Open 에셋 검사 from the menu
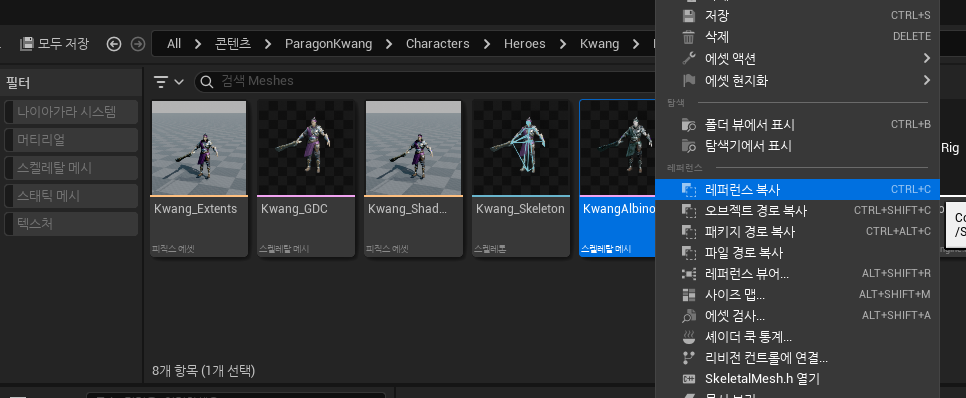The image size is (966, 398). click(x=797, y=316)
